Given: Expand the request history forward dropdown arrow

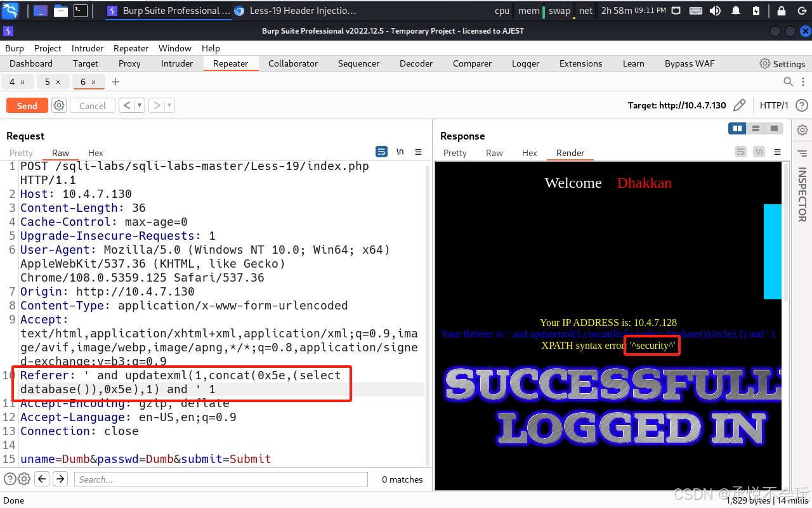Looking at the screenshot, I should [169, 106].
